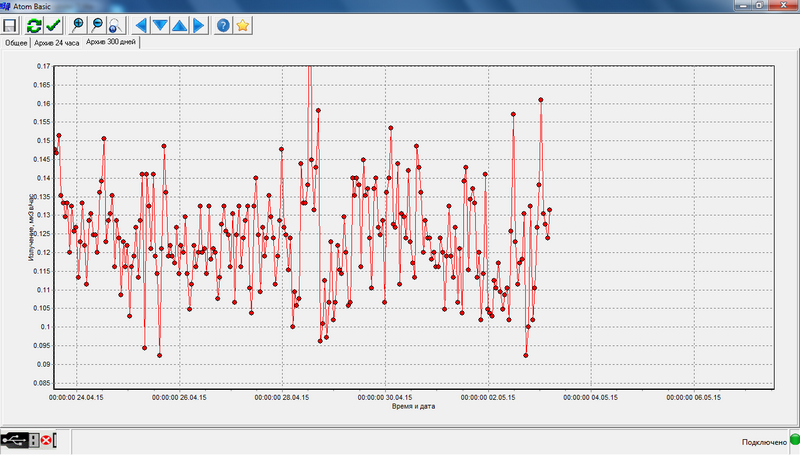Pan chart down with blue arrow

tap(160, 25)
